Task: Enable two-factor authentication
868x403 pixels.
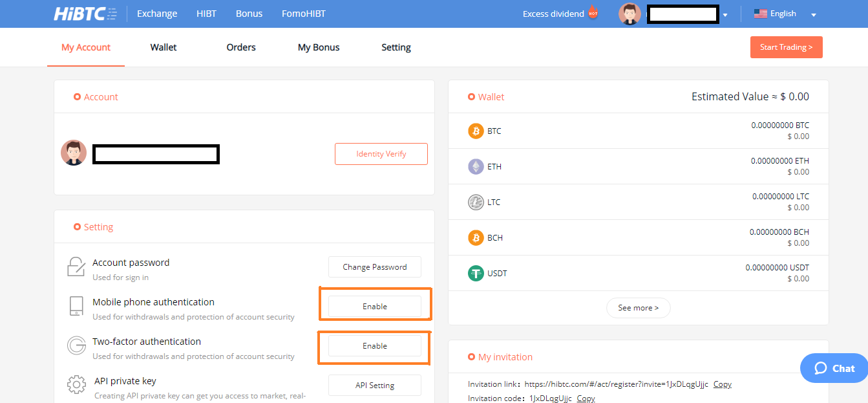Action: (x=375, y=346)
